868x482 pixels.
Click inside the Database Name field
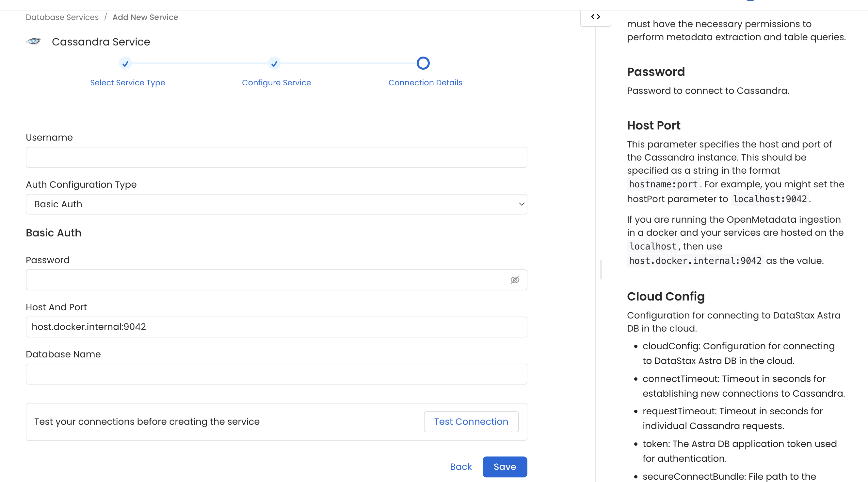pyautogui.click(x=276, y=374)
